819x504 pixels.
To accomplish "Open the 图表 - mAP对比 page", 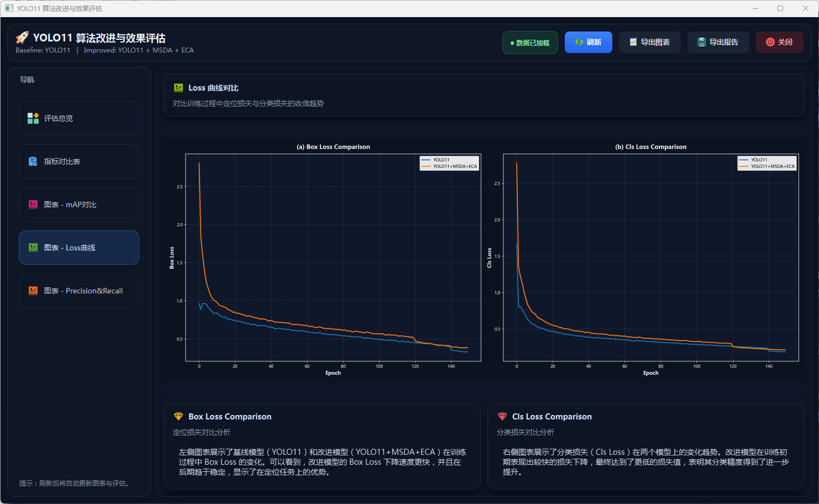I will point(79,204).
